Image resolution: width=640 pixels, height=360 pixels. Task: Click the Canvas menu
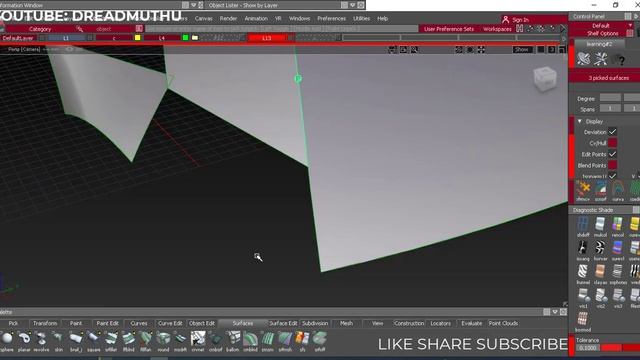pyautogui.click(x=203, y=18)
